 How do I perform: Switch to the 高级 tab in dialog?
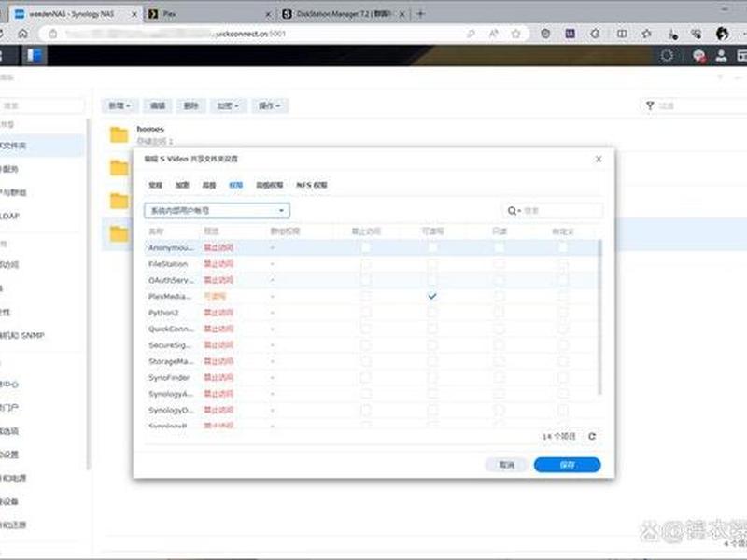[209, 185]
